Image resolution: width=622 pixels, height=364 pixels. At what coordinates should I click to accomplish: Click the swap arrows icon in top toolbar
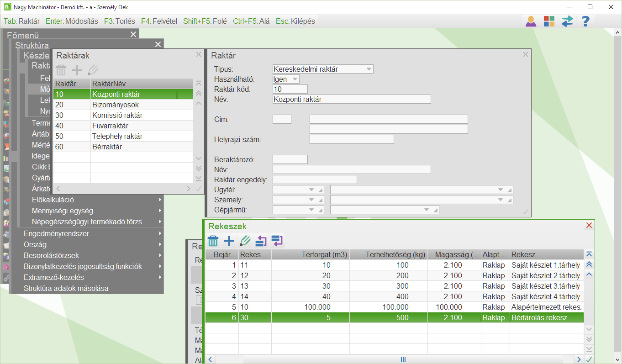point(567,21)
